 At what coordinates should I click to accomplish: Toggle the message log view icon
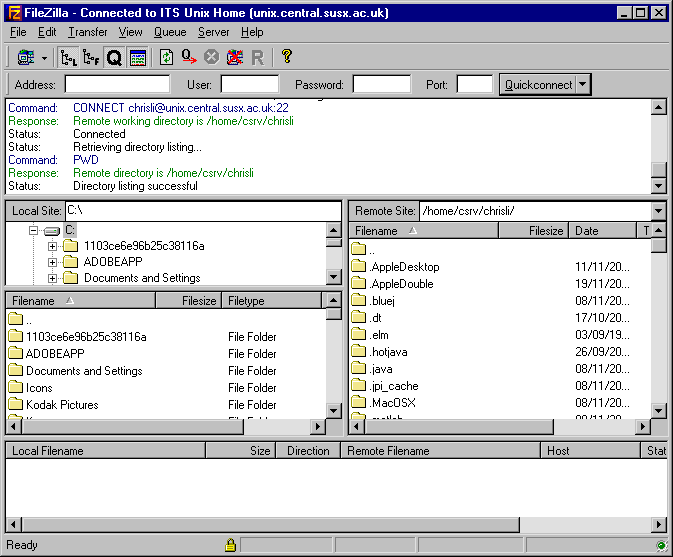(x=138, y=57)
